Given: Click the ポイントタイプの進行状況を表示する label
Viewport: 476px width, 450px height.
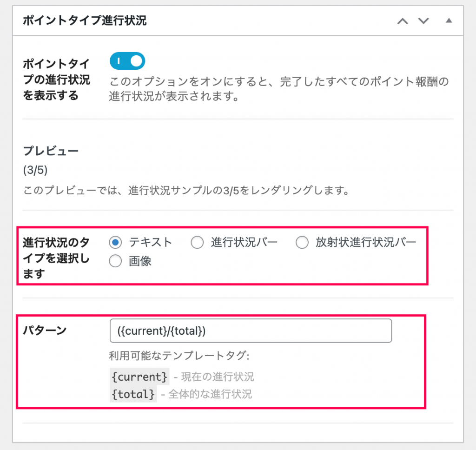Looking at the screenshot, I should 56,79.
